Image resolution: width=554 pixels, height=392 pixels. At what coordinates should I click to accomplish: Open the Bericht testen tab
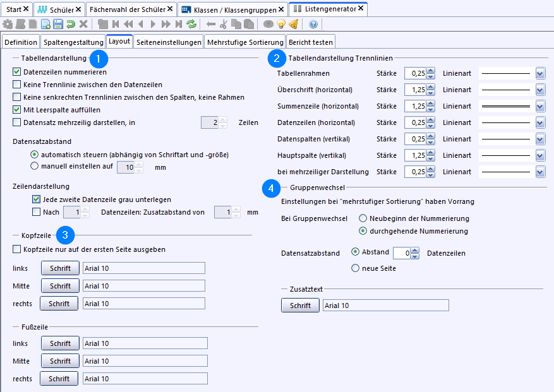311,42
